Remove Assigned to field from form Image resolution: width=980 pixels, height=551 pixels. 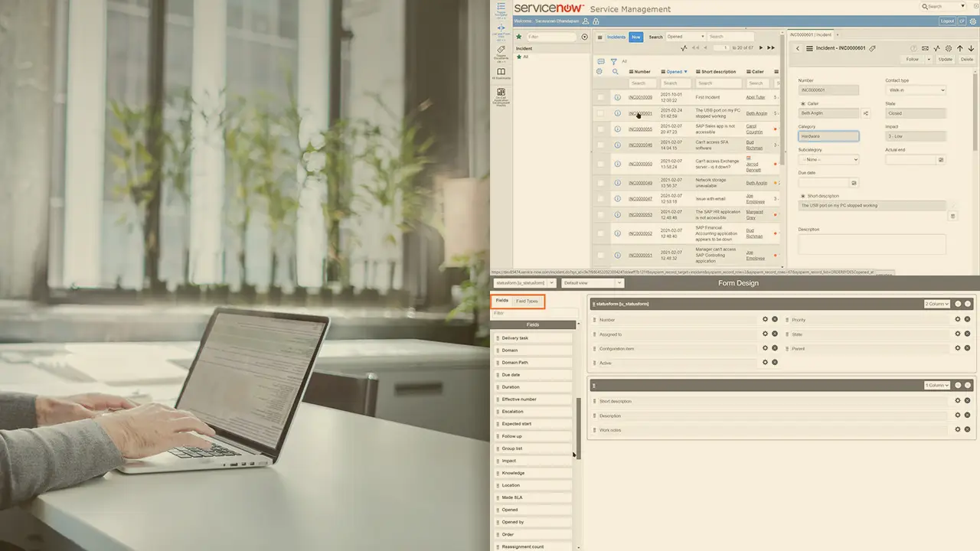point(775,334)
